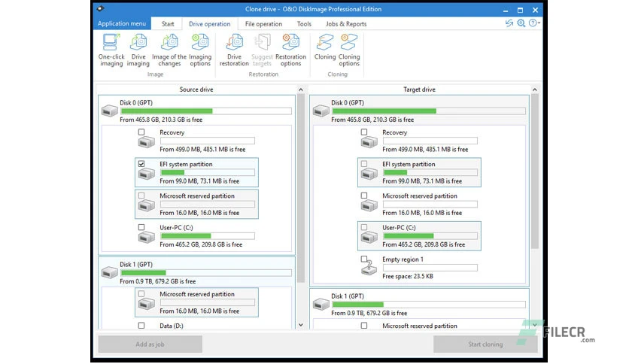Click down arrow of Source drive scrollbar
The image size is (629, 364).
coord(301,325)
